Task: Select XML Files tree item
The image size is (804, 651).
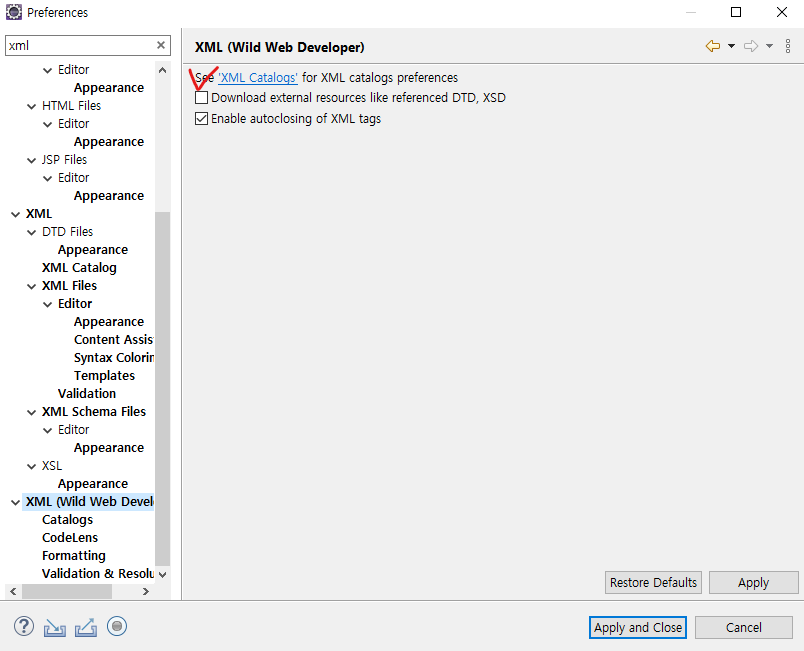Action: click(x=69, y=286)
